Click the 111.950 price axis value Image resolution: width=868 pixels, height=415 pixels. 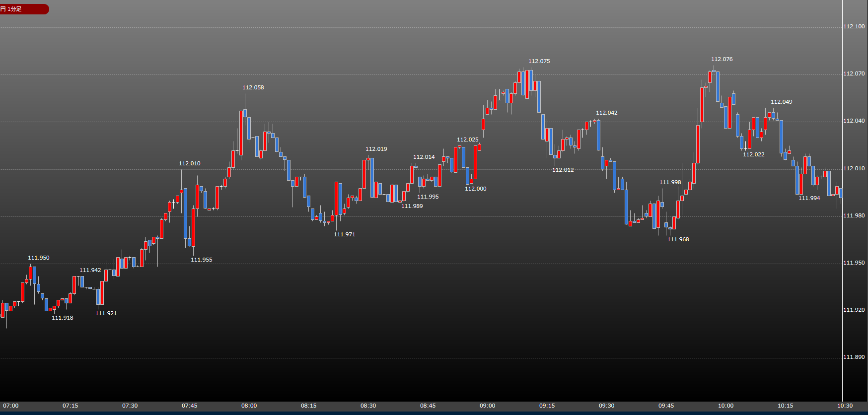click(x=854, y=263)
